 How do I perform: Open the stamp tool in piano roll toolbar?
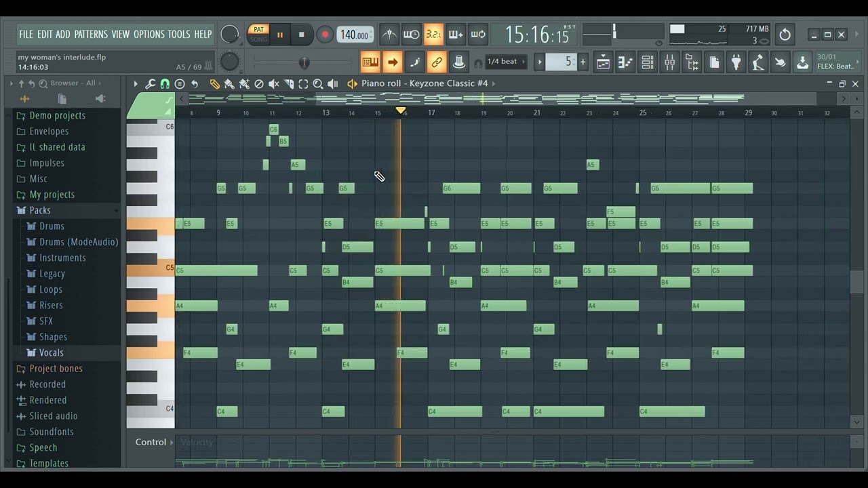180,83
